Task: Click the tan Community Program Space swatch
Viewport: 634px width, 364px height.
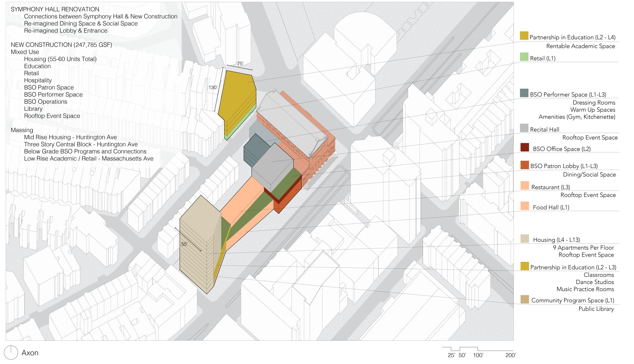Action: coord(524,299)
